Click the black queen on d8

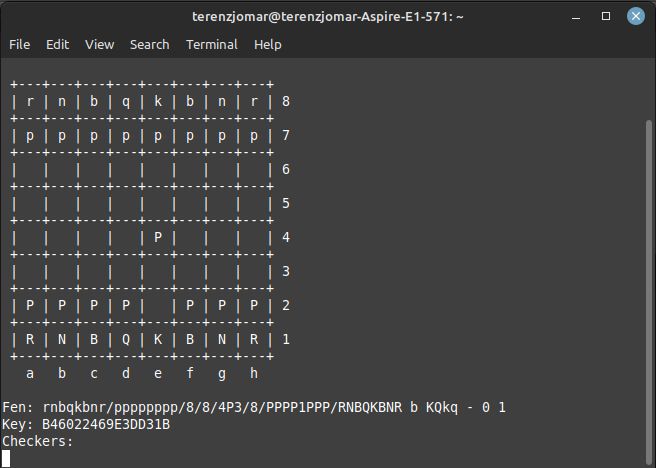pyautogui.click(x=126, y=101)
